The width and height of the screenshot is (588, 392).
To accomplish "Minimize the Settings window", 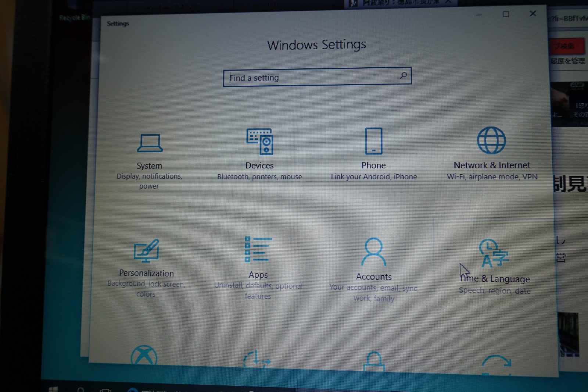I will [x=479, y=15].
